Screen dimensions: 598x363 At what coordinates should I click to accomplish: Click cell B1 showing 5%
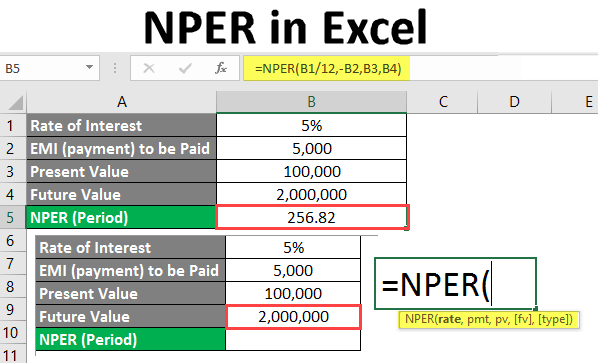point(312,125)
